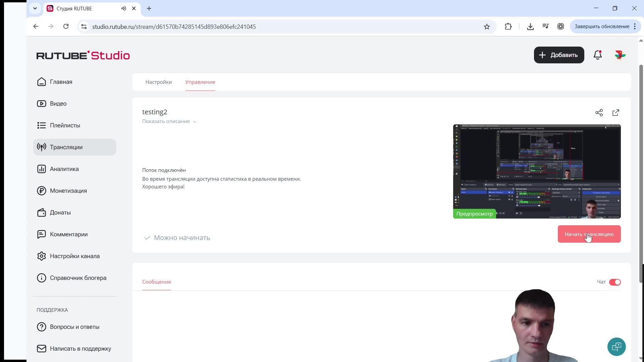
Task: Click the RUTUBE Studio logo
Action: click(x=83, y=55)
